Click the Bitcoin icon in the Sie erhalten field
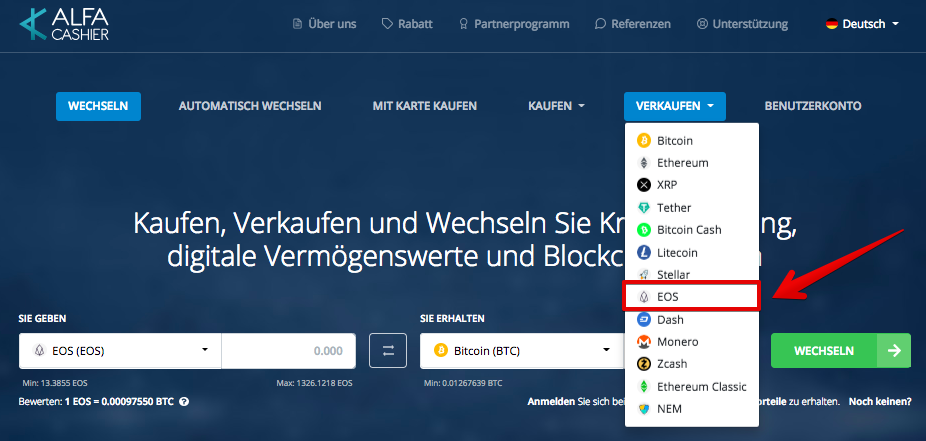 tap(440, 351)
